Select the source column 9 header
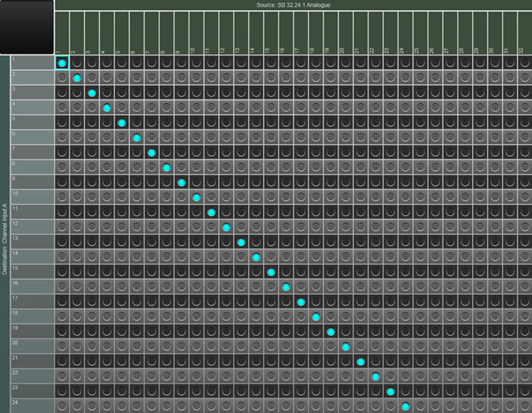The width and height of the screenshot is (532, 413). click(x=181, y=33)
